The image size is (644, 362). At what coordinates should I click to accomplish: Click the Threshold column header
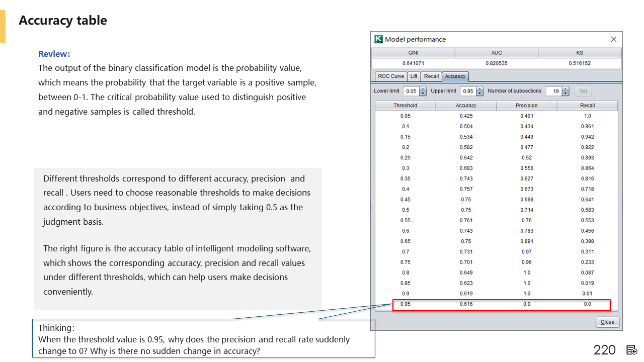click(405, 106)
